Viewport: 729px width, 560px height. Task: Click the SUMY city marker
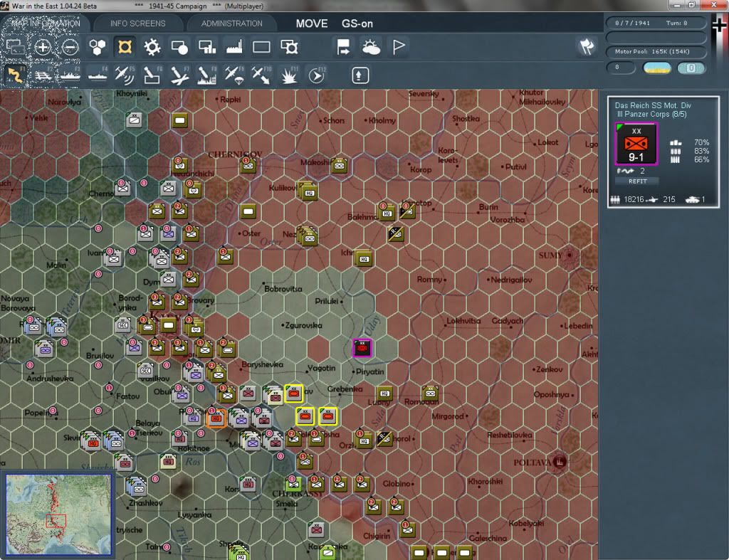pos(569,255)
